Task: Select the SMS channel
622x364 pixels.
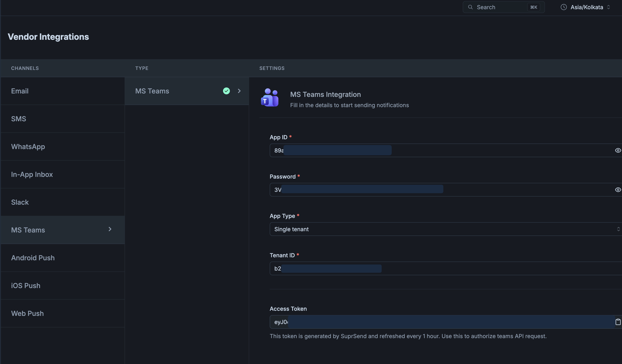Action: click(x=63, y=119)
